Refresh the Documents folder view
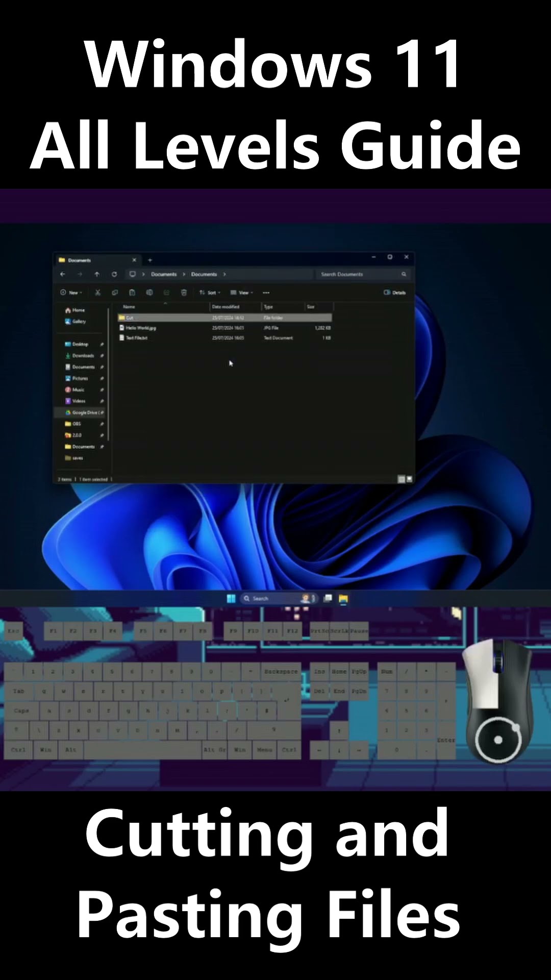Viewport: 551px width, 980px height. 114,274
